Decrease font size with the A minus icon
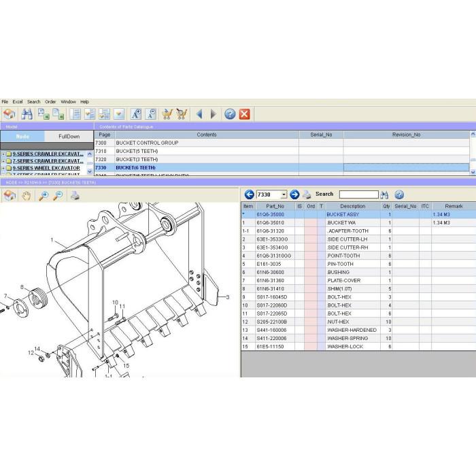 150,114
